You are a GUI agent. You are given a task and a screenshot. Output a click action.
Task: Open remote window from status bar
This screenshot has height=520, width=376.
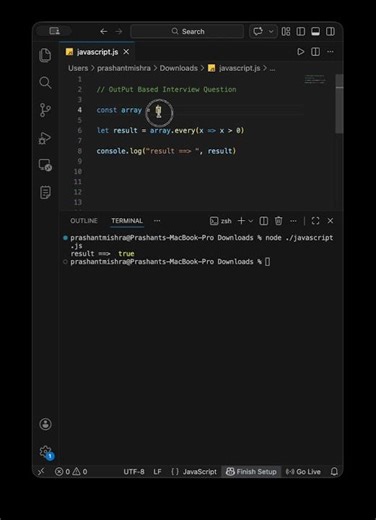tap(41, 472)
